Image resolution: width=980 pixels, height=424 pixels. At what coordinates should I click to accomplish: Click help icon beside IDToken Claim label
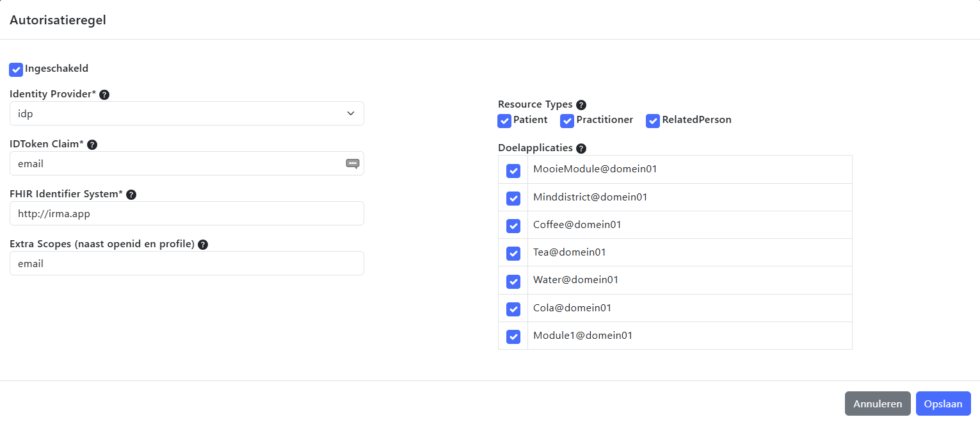(x=92, y=145)
